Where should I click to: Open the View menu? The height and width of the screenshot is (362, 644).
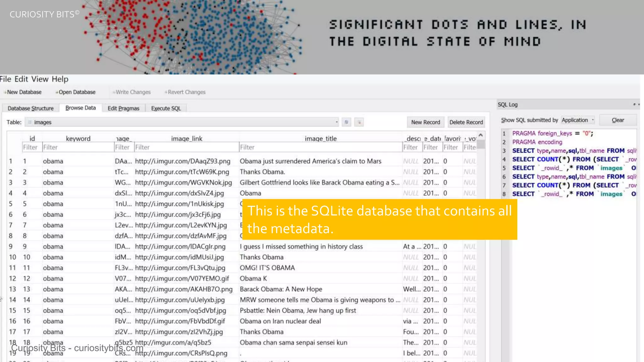(x=40, y=79)
